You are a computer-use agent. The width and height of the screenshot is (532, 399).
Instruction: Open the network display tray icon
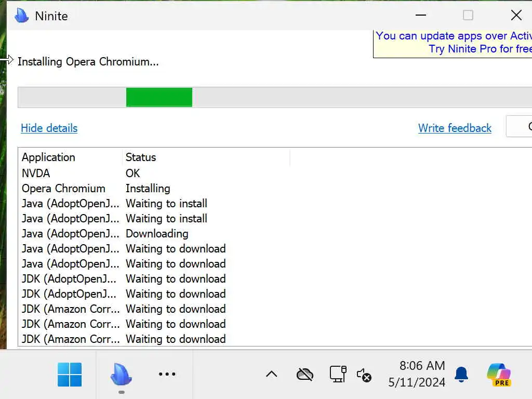pos(338,374)
